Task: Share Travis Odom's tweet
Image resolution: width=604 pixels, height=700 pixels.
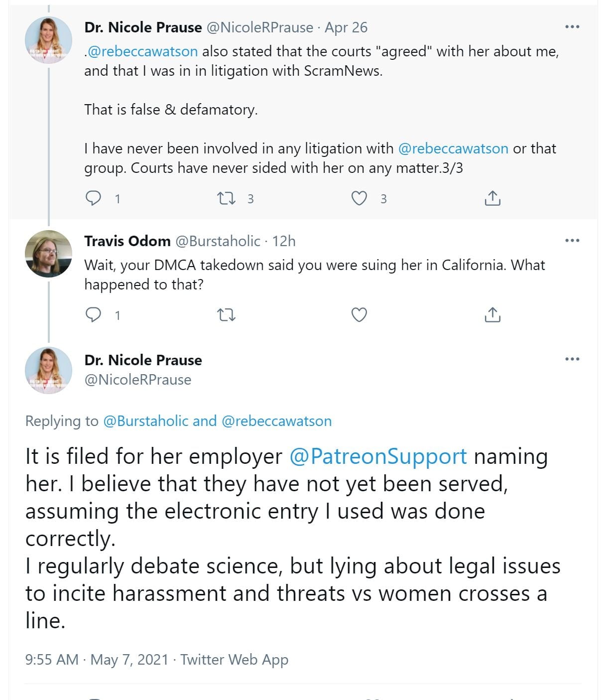Action: click(x=492, y=315)
